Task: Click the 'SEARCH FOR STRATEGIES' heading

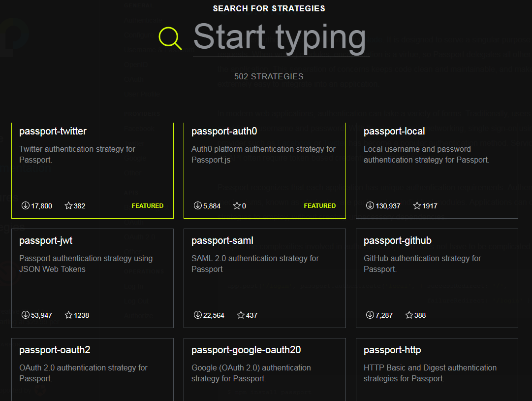Action: point(269,8)
